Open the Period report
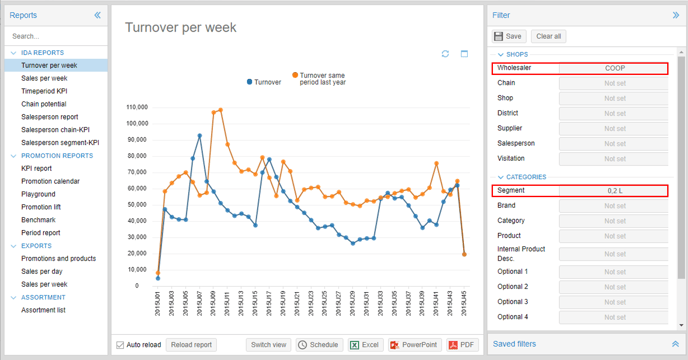Screen dimensions: 688x360 pos(41,233)
